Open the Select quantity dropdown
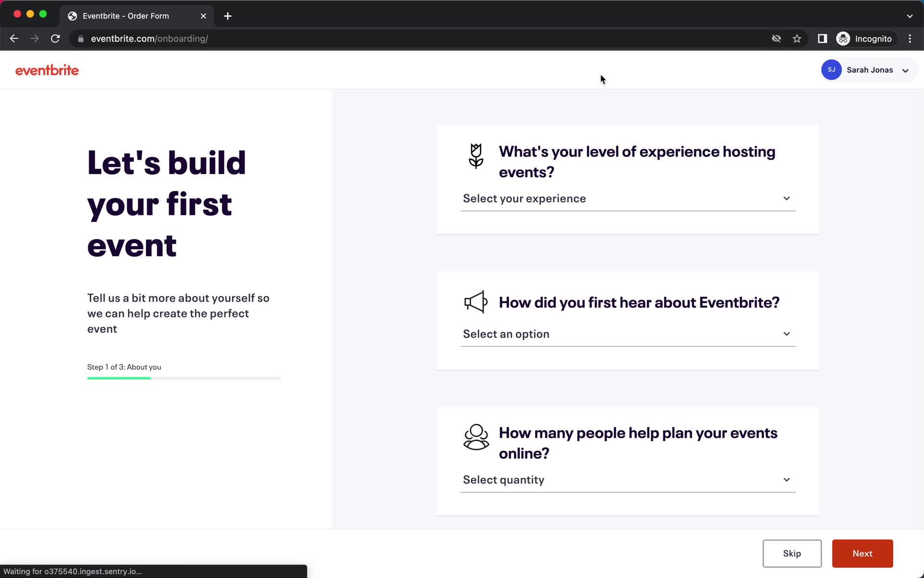Image resolution: width=924 pixels, height=578 pixels. [628, 480]
